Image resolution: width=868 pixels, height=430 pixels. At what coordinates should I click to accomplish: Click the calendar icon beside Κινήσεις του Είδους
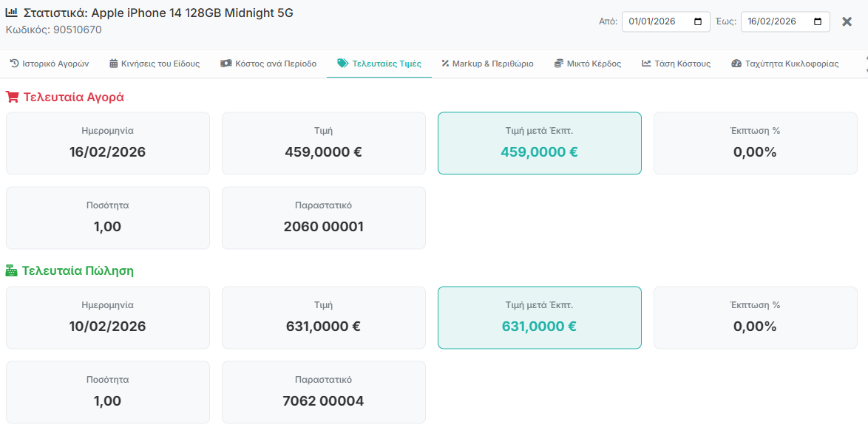point(113,64)
